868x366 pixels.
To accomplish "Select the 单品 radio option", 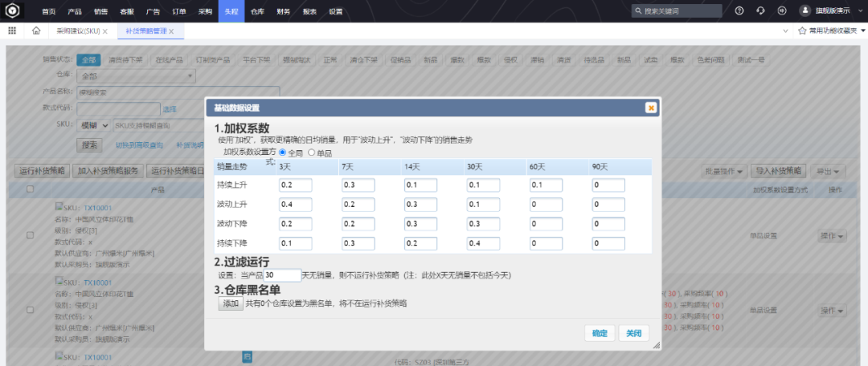I will (311, 152).
